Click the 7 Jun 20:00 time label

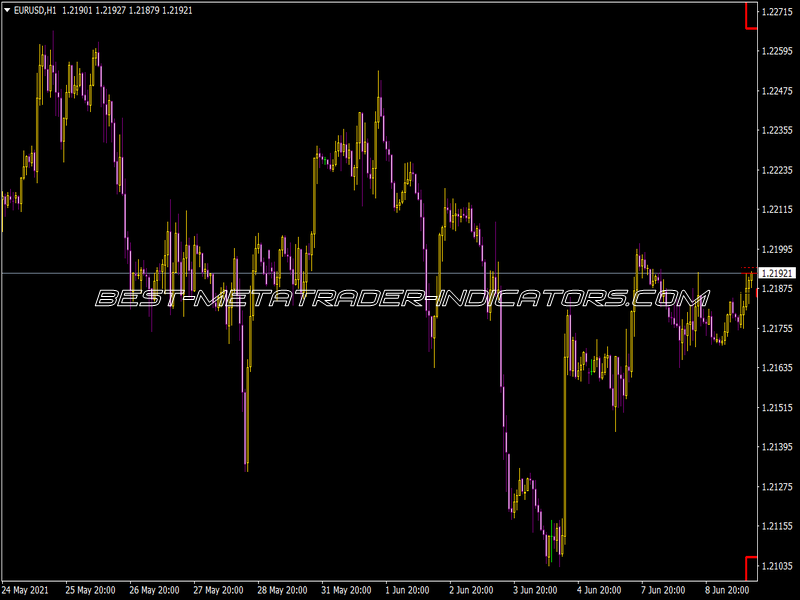[x=663, y=590]
